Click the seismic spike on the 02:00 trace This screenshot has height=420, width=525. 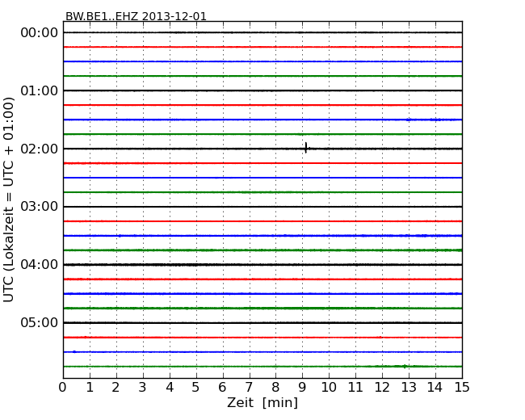pyautogui.click(x=306, y=148)
